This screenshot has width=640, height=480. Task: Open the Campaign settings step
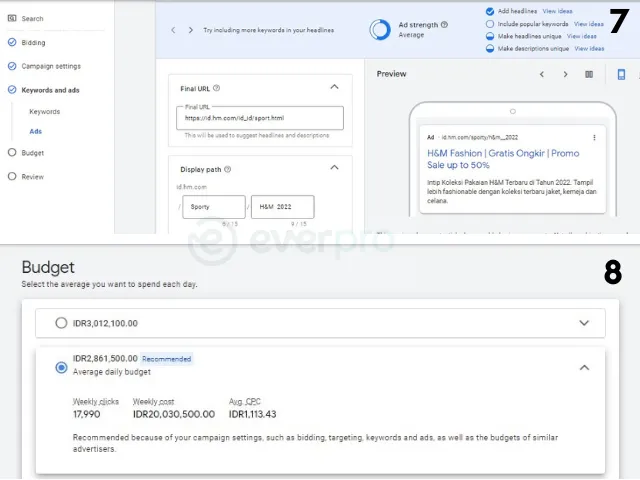pyautogui.click(x=51, y=66)
